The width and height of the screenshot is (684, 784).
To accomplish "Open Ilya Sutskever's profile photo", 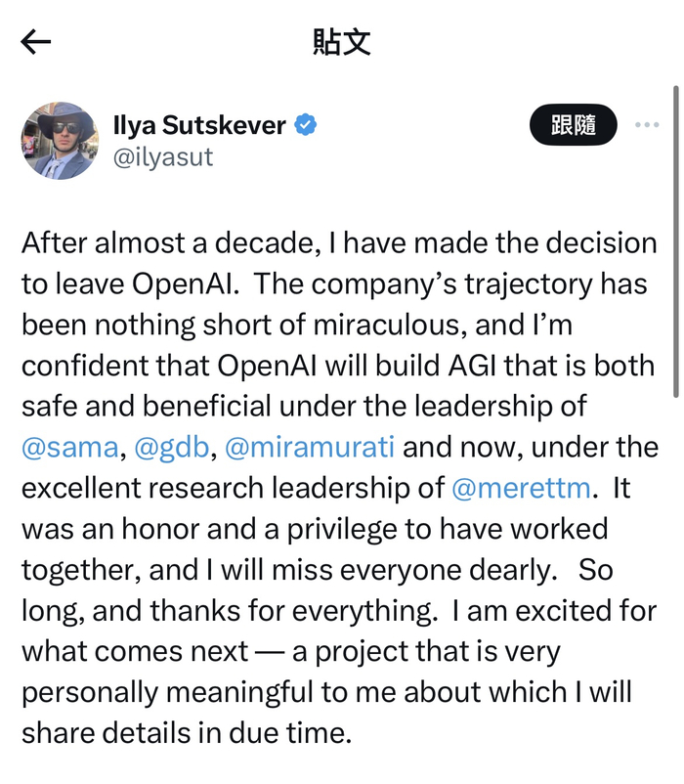I will [x=59, y=140].
